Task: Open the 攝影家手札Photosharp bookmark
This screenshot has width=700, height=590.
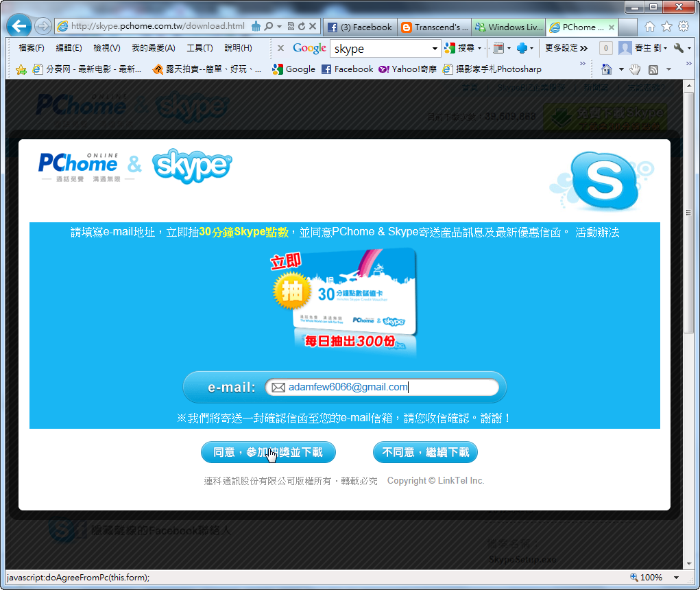Action: 492,69
